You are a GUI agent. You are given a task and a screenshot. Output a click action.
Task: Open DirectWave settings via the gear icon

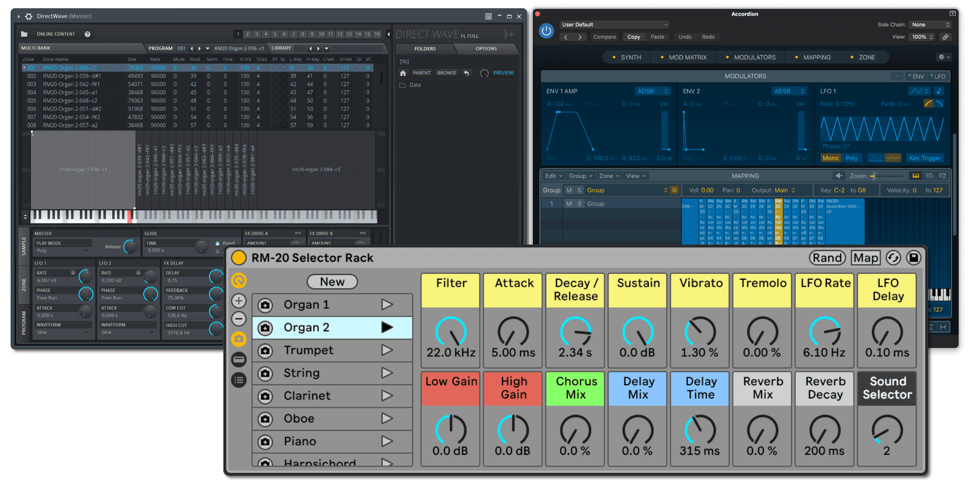click(x=28, y=16)
